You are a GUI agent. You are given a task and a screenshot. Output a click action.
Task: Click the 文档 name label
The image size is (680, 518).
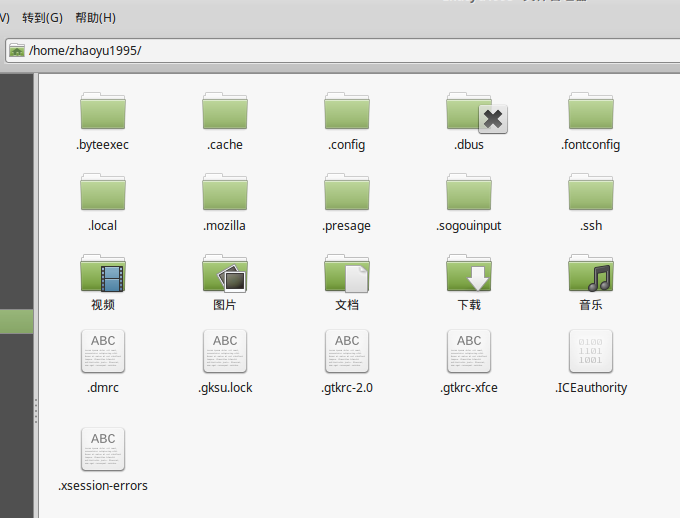coord(347,305)
